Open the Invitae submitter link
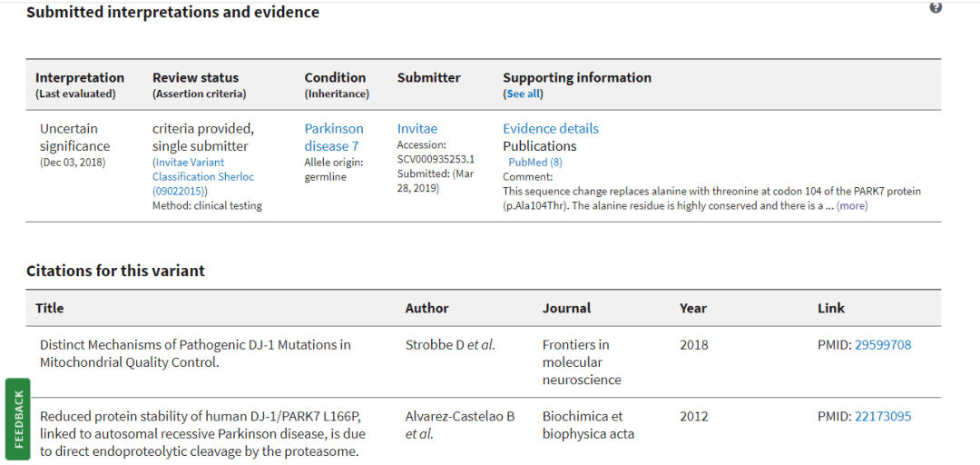 [x=417, y=129]
